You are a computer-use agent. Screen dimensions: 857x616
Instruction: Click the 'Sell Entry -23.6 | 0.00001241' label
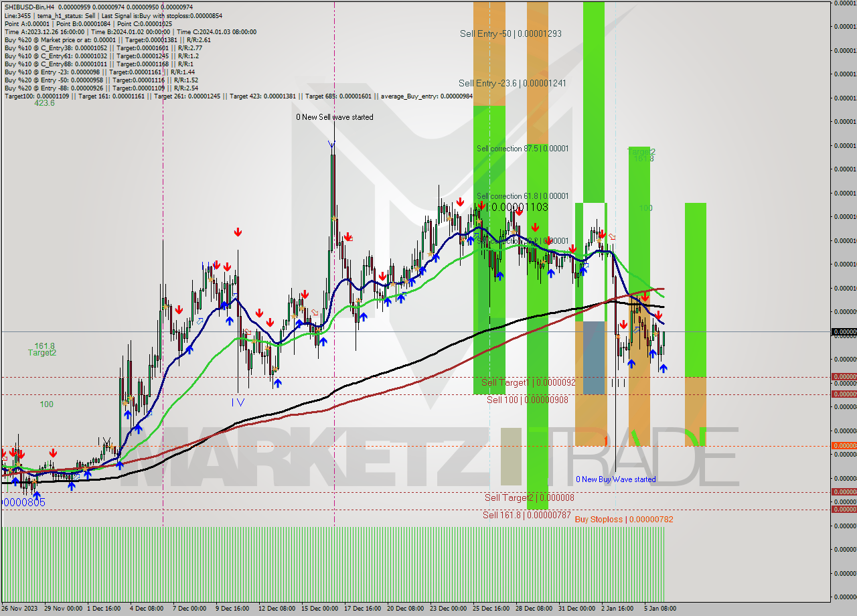tap(512, 83)
